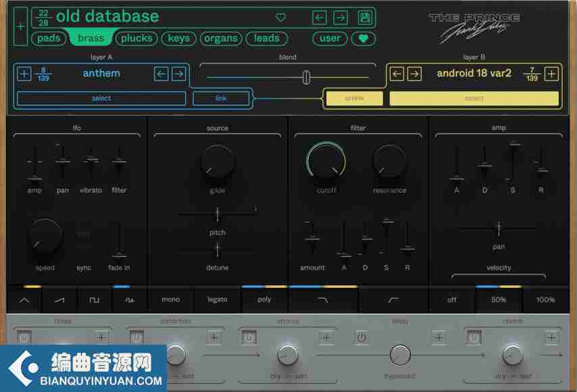Viewport: 577px width, 392px height.
Task: Open reverb settings with plus icon
Action: point(551,337)
